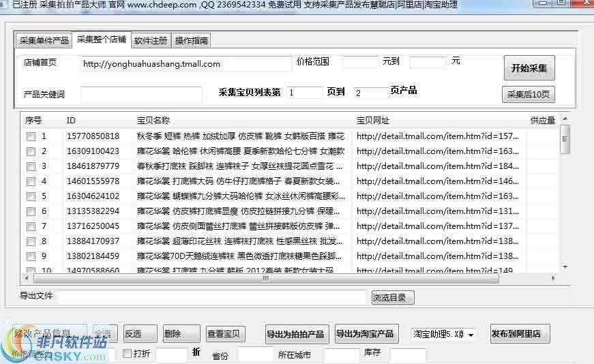
Task: Click the horizontal scroll left arrow
Action: pyautogui.click(x=26, y=279)
